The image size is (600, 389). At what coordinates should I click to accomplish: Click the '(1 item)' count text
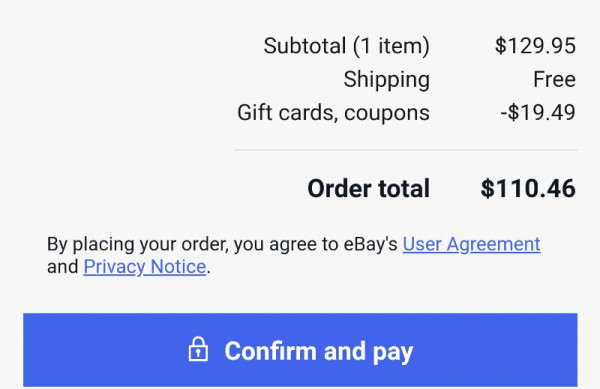(x=391, y=46)
